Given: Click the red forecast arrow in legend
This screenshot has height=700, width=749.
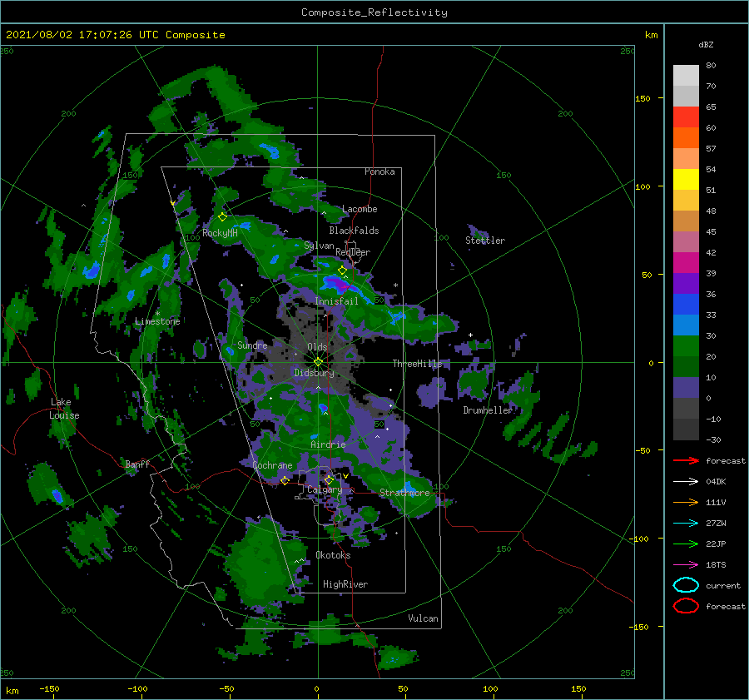Looking at the screenshot, I should tap(686, 460).
